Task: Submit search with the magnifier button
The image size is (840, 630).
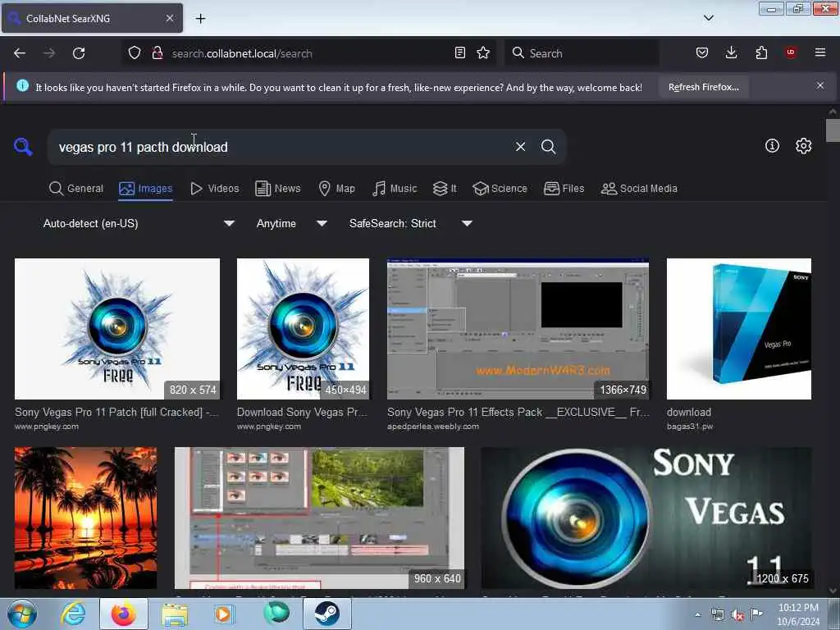Action: click(x=549, y=147)
